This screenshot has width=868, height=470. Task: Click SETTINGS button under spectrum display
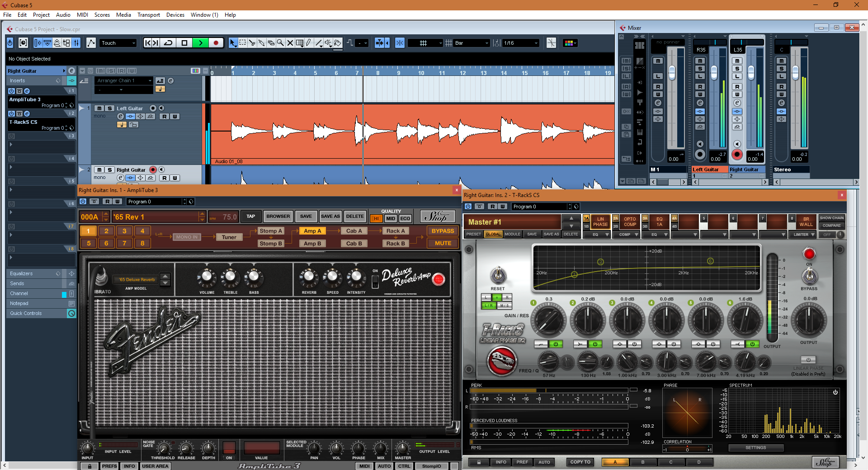[755, 448]
